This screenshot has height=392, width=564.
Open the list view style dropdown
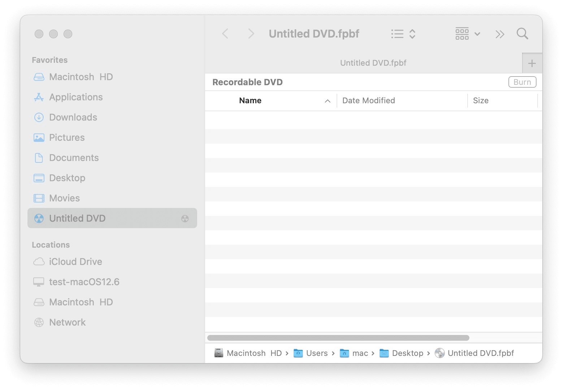coord(403,34)
